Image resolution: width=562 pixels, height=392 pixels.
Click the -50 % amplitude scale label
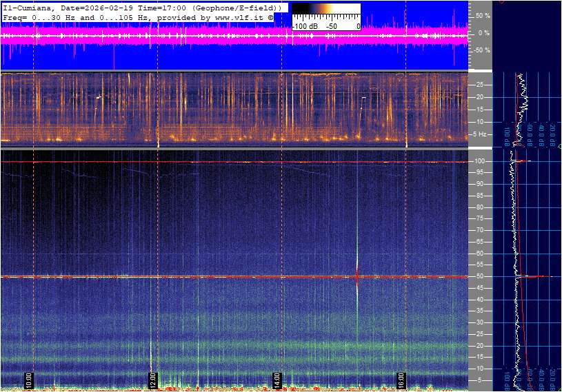click(482, 50)
